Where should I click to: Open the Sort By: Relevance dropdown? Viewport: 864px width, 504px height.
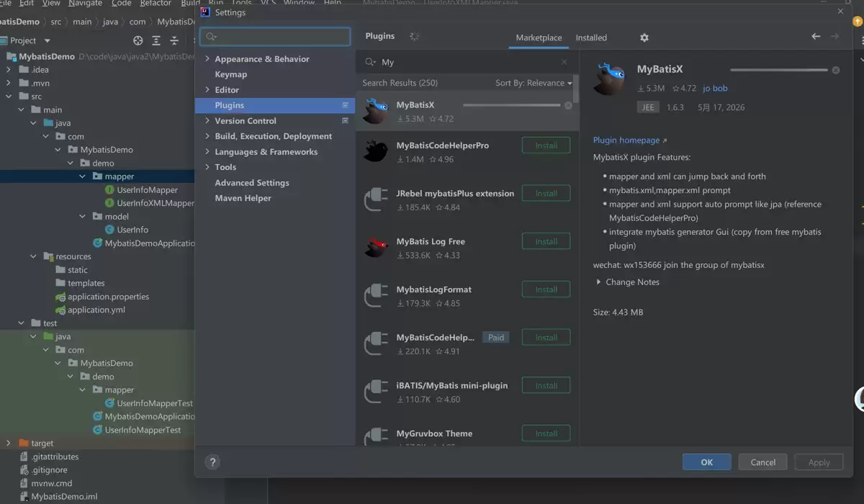coord(534,83)
